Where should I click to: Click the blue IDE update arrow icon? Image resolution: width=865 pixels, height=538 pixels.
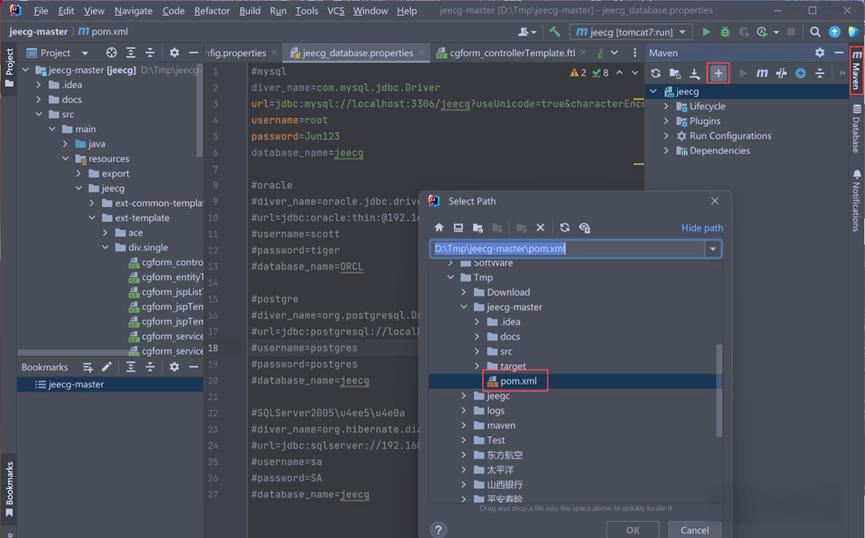pyautogui.click(x=835, y=32)
